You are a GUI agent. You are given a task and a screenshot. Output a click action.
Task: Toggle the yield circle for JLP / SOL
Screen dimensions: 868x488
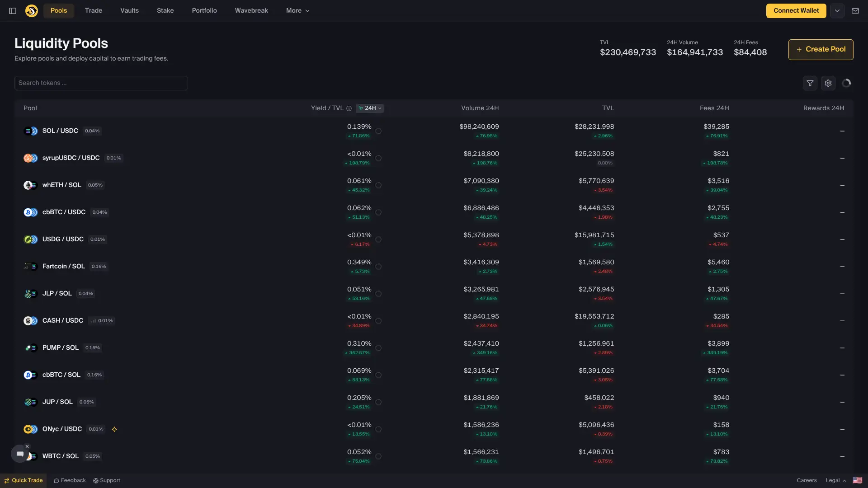coord(378,294)
